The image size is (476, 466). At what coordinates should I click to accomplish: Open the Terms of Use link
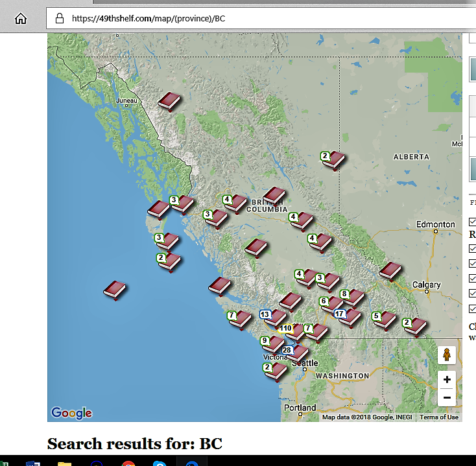pyautogui.click(x=439, y=417)
